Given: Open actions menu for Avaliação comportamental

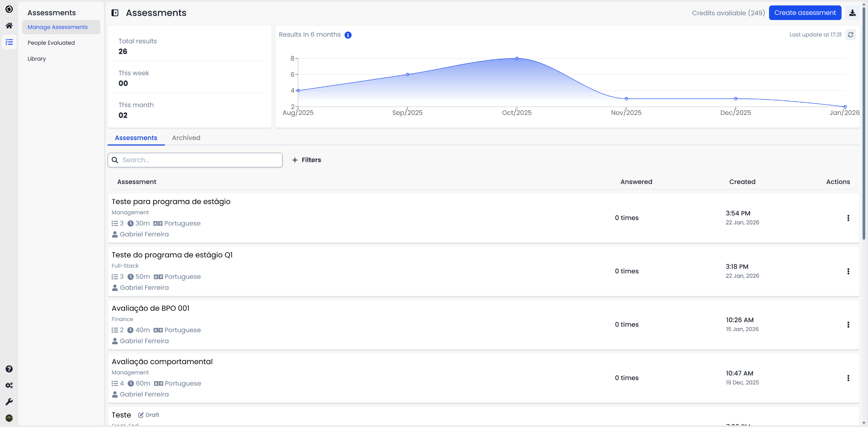Looking at the screenshot, I should click(x=848, y=378).
